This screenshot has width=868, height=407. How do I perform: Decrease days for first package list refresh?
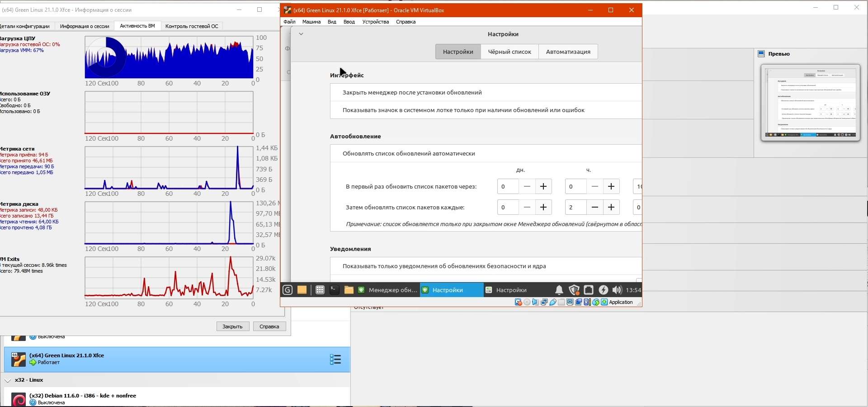pos(527,187)
